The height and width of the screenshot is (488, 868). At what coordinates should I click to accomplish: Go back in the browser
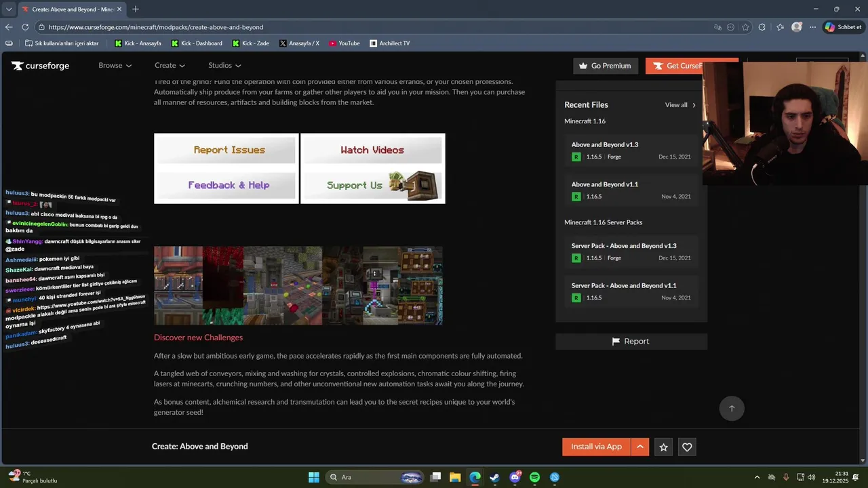[x=9, y=27]
